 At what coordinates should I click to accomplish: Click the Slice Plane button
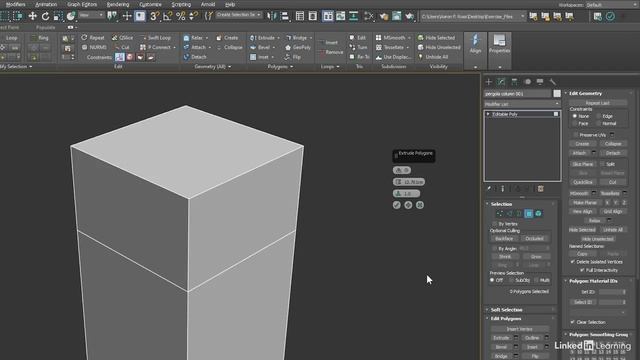point(582,164)
